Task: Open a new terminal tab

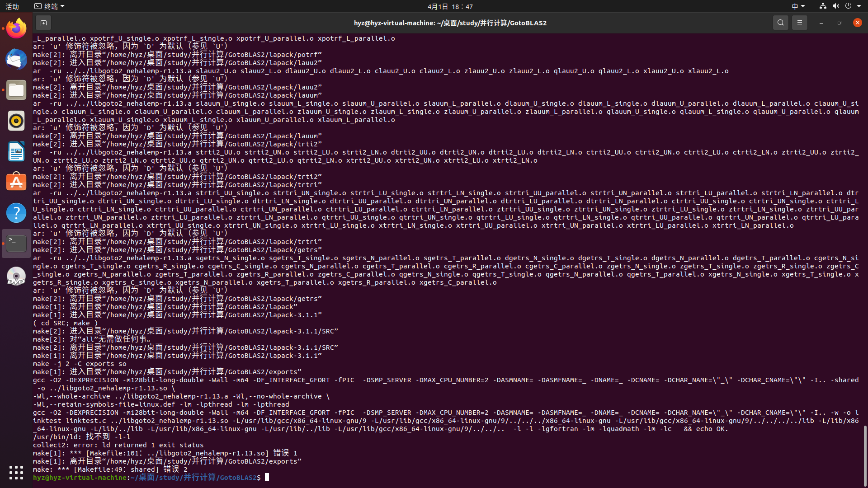Action: [x=43, y=23]
